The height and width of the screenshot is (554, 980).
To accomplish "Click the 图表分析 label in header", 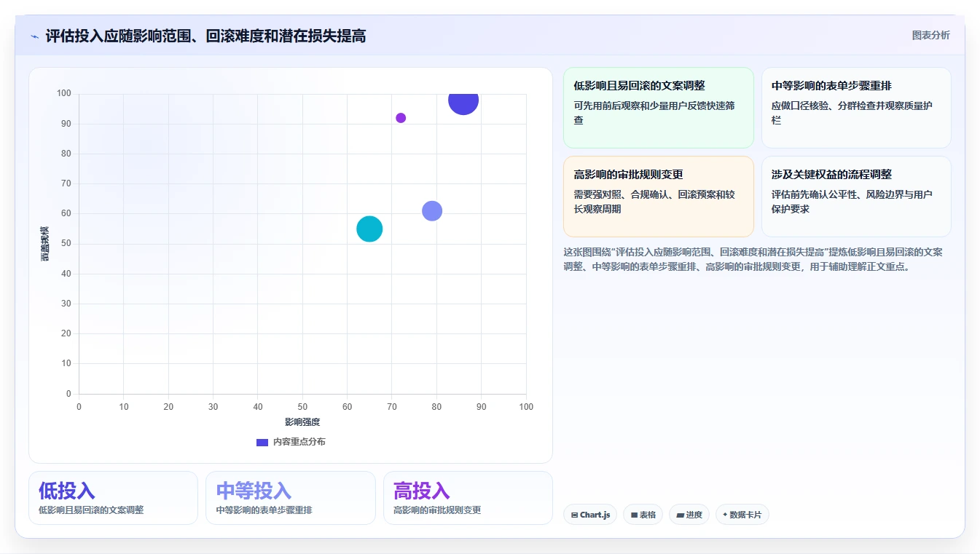I will [930, 35].
